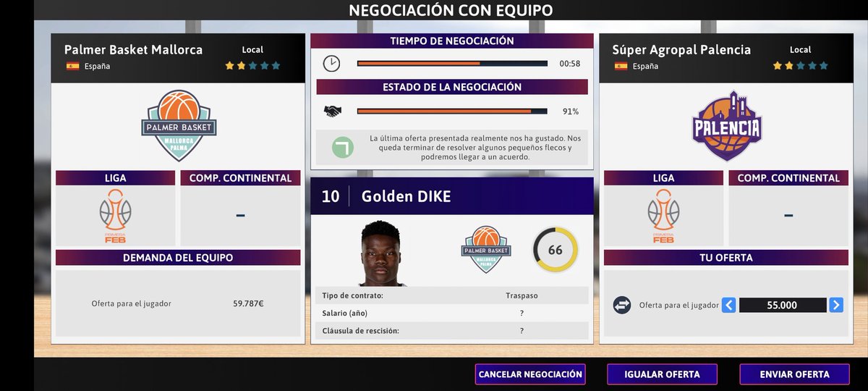Image resolution: width=868 pixels, height=391 pixels.
Task: Click the FEB league logo in Mallorca panel
Action: [116, 216]
